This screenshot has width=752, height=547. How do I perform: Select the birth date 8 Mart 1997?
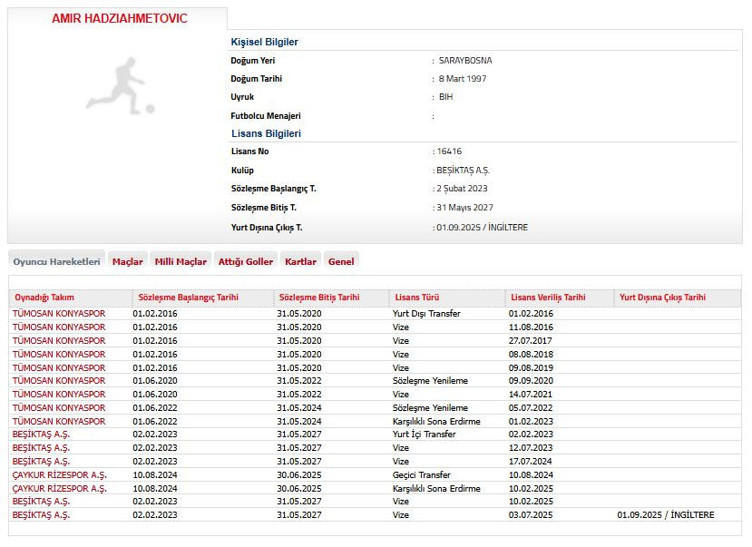point(462,79)
